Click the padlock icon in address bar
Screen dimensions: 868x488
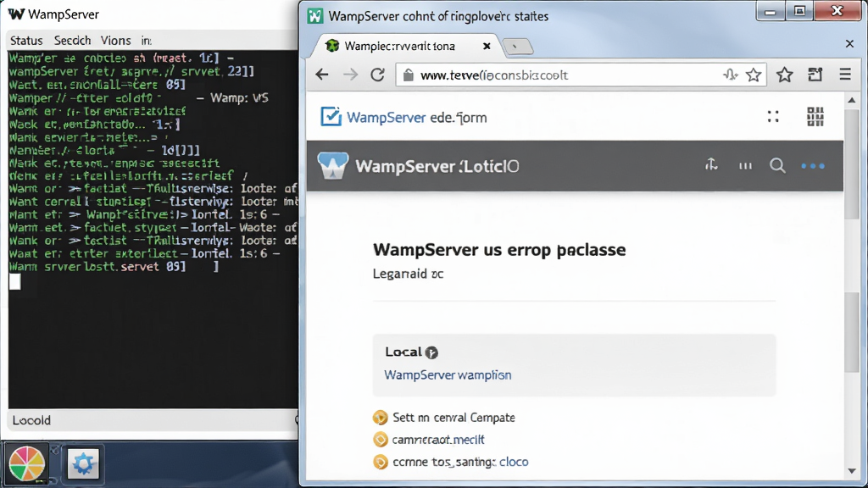(408, 75)
